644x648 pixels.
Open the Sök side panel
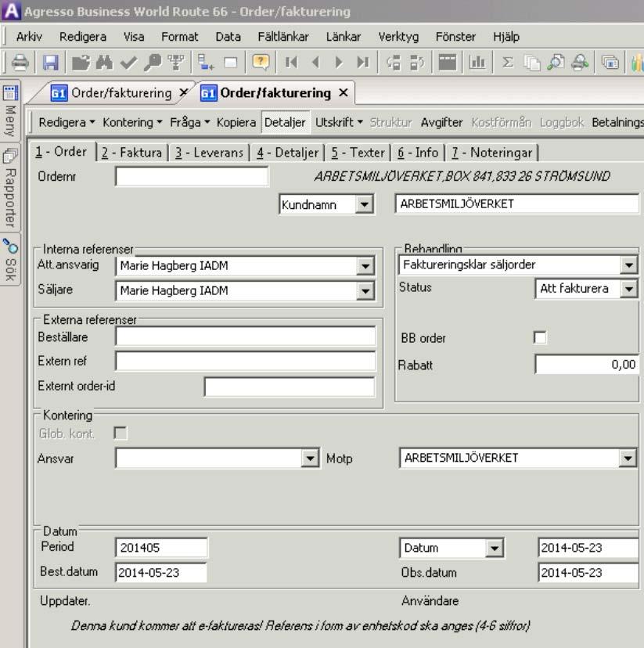point(10,260)
